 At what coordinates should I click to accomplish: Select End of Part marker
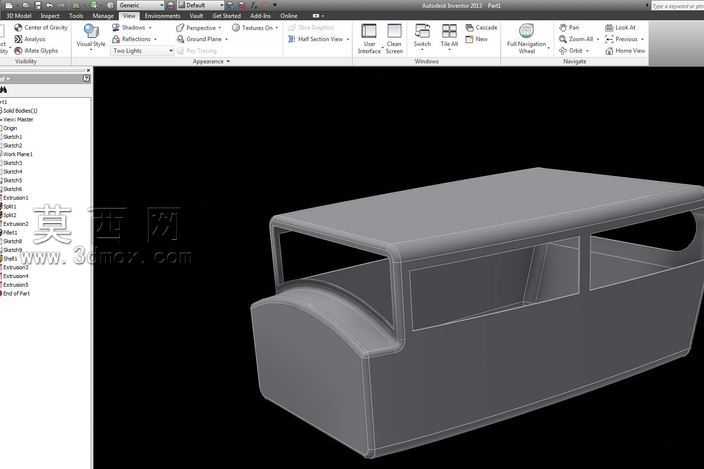tap(16, 294)
